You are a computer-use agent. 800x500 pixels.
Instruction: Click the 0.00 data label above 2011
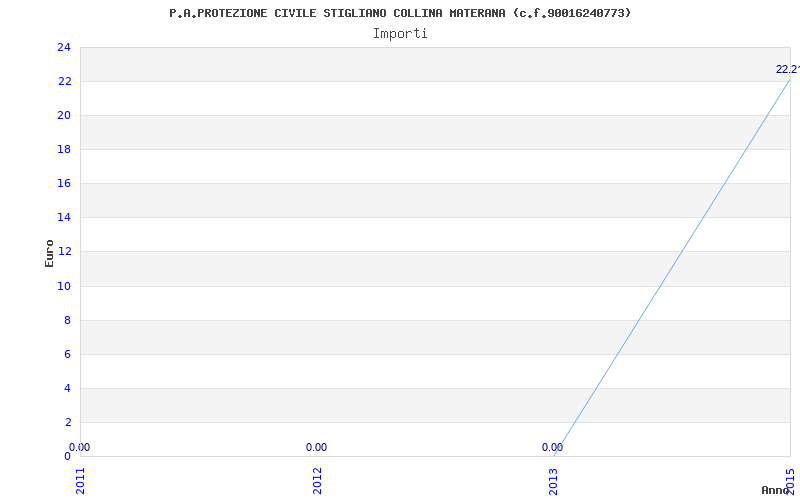coord(80,447)
